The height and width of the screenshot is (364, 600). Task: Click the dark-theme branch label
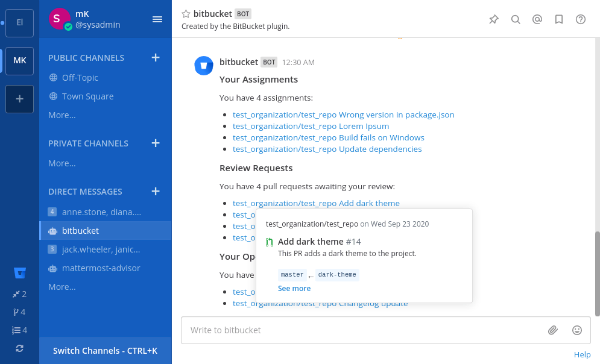point(337,275)
